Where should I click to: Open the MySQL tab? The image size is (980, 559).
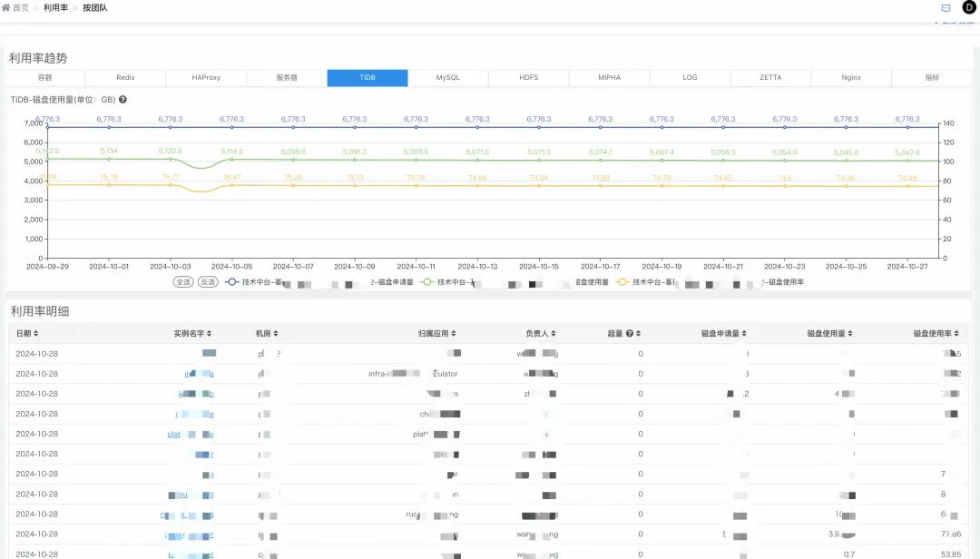pyautogui.click(x=448, y=77)
